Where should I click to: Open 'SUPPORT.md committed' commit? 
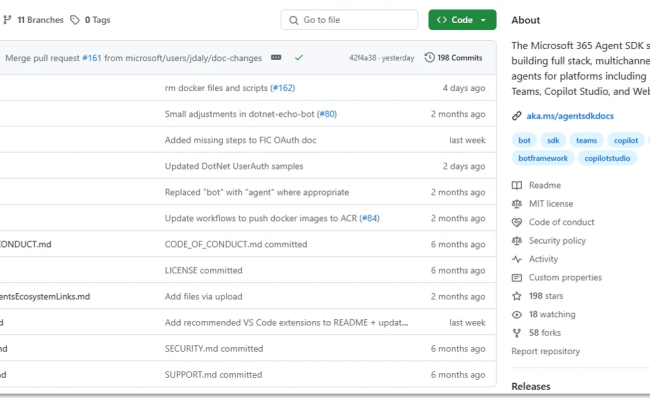(213, 375)
